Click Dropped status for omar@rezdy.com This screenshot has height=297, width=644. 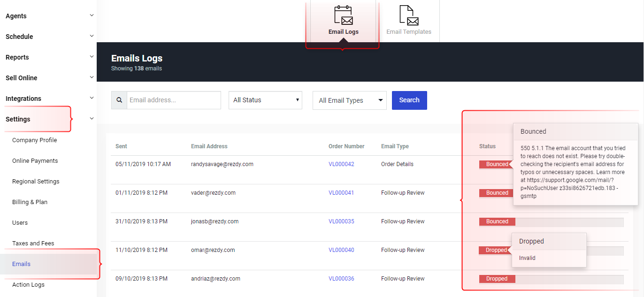tap(494, 250)
